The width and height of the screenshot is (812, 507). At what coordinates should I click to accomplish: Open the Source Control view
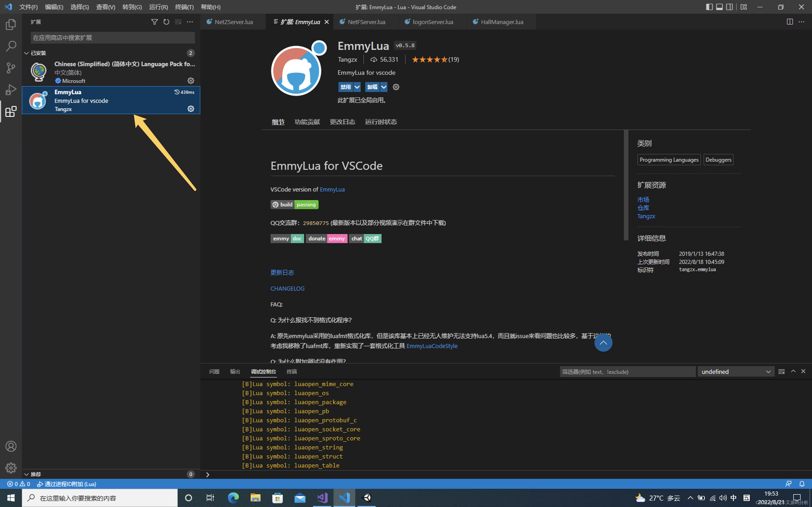coord(11,68)
